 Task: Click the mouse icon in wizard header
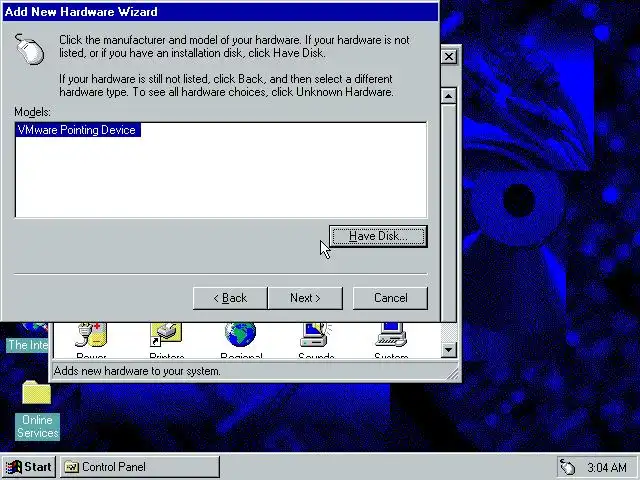coord(30,49)
